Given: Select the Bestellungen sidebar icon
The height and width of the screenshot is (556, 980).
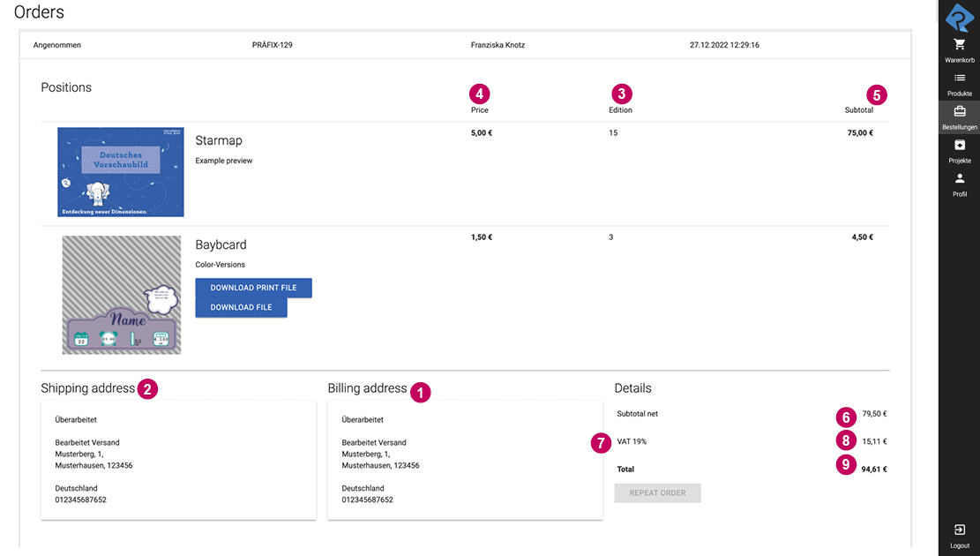Looking at the screenshot, I should point(959,116).
